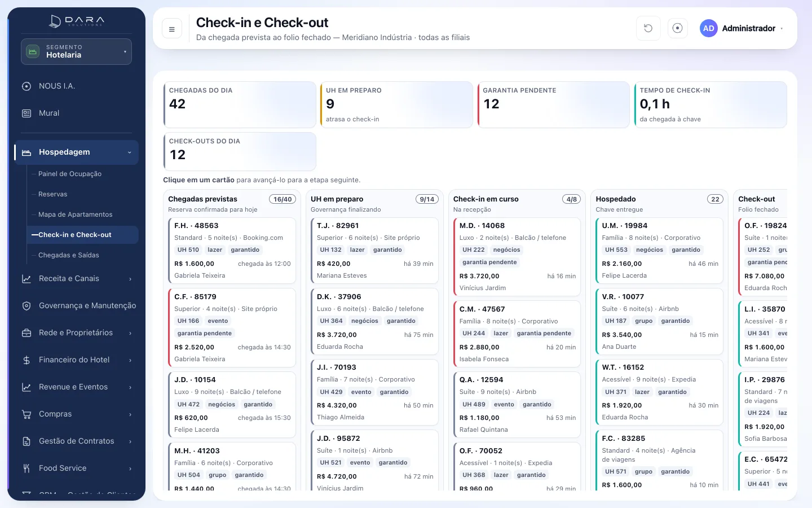
Task: Advance the T.J. 82961 preparation card
Action: point(374,250)
